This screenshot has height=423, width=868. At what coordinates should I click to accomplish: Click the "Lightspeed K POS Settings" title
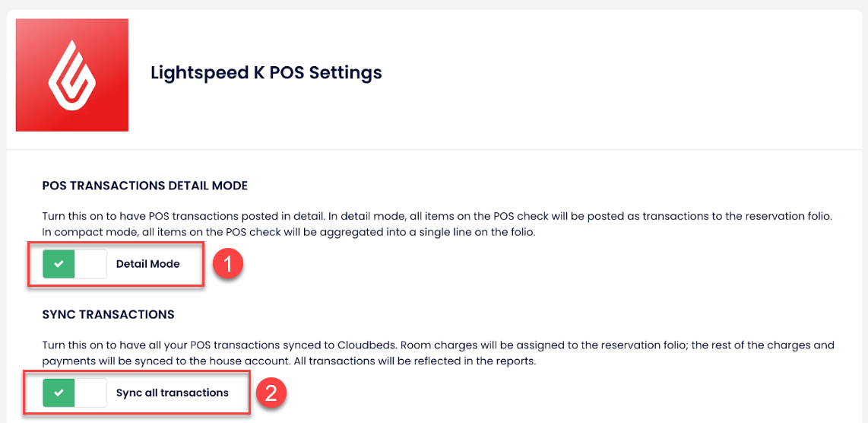tap(266, 73)
